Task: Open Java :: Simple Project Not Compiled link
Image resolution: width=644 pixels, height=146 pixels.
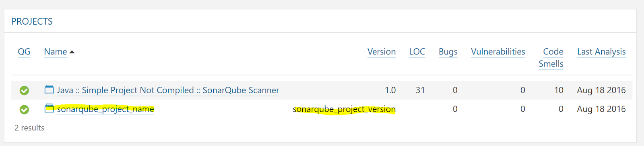Action: pyautogui.click(x=168, y=90)
